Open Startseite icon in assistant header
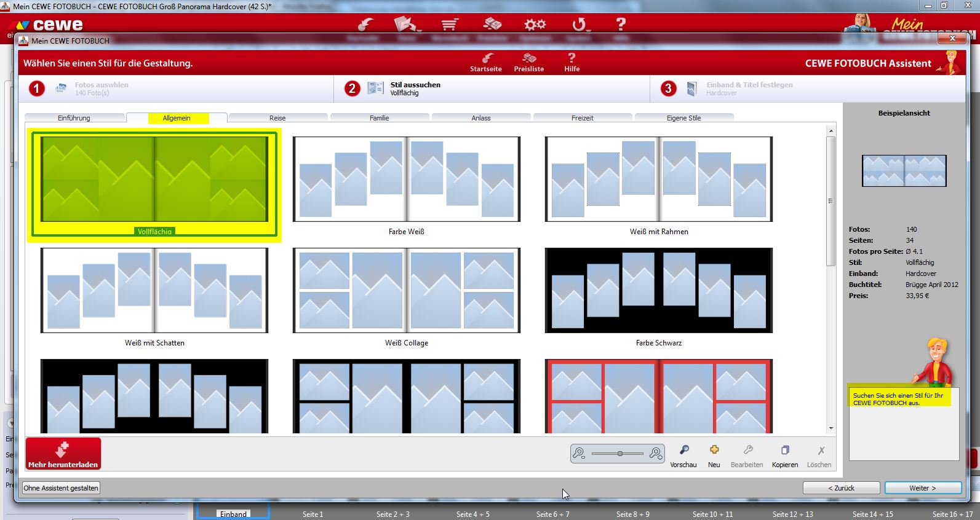Screen dimensions: 980x520 pyautogui.click(x=486, y=62)
